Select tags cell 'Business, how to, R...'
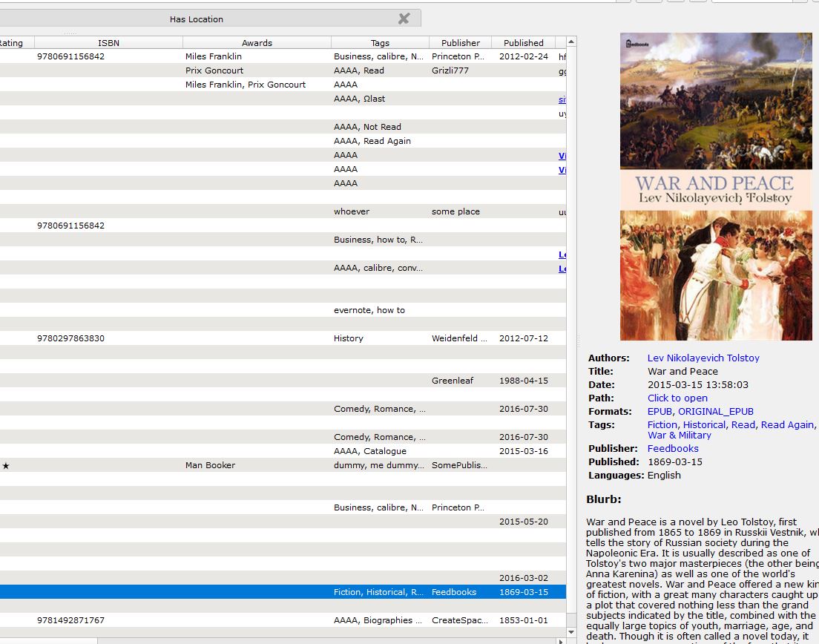819x644 pixels. click(380, 240)
